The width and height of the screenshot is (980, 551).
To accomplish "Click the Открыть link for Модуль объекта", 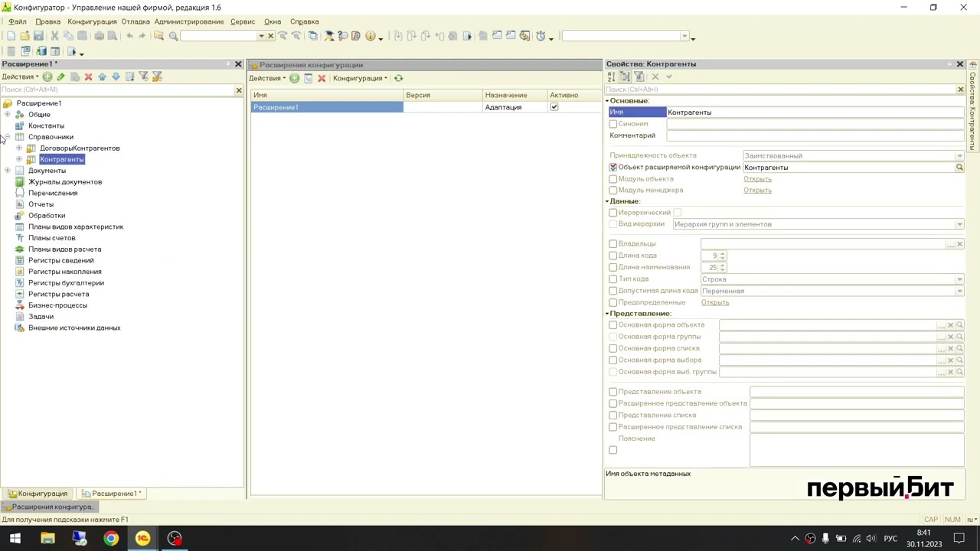I will click(x=757, y=179).
